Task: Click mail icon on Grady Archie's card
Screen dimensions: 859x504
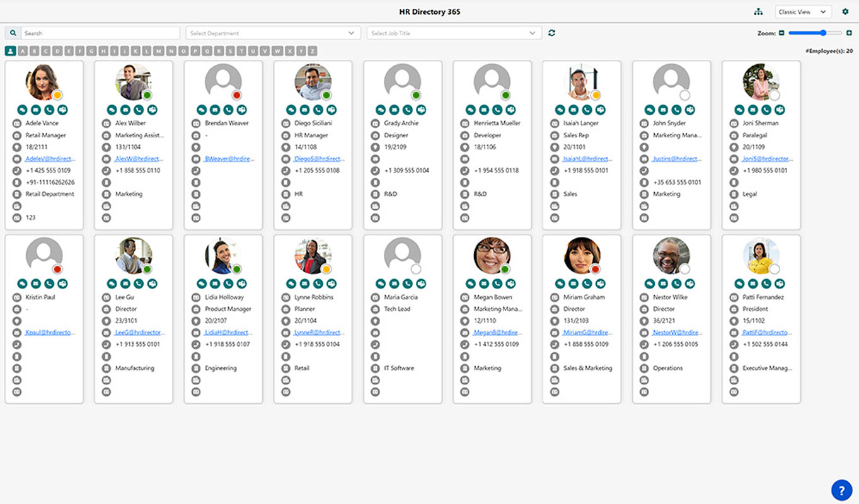Action: coord(394,110)
